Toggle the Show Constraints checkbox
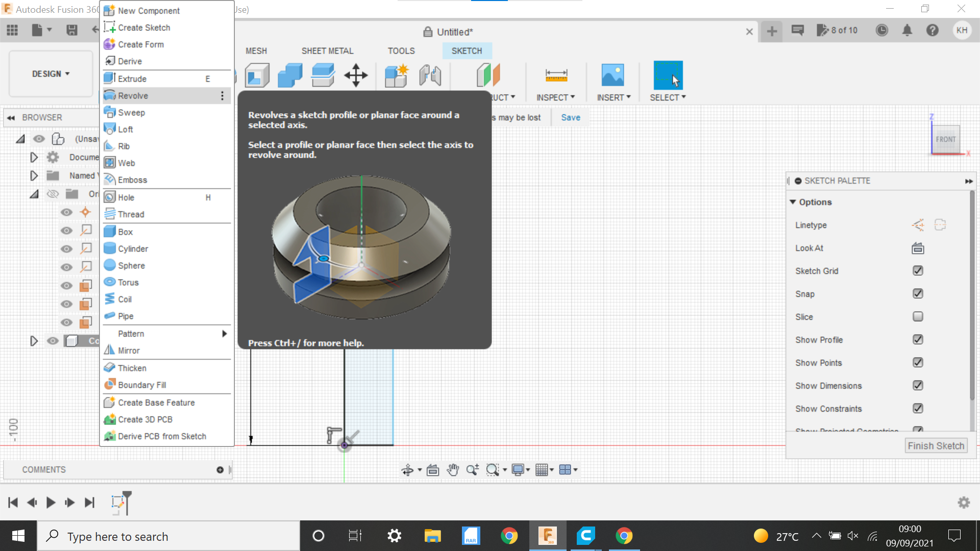This screenshot has height=551, width=980. tap(918, 409)
